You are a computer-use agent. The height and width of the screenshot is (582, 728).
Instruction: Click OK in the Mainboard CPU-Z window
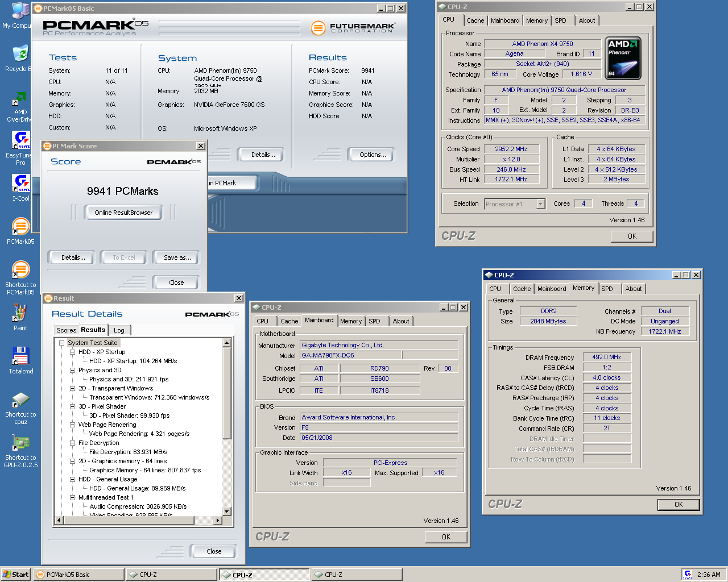(446, 537)
